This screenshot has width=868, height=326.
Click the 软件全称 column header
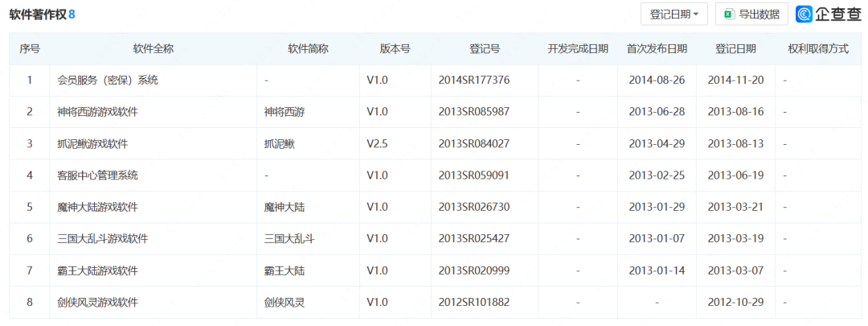click(x=154, y=49)
